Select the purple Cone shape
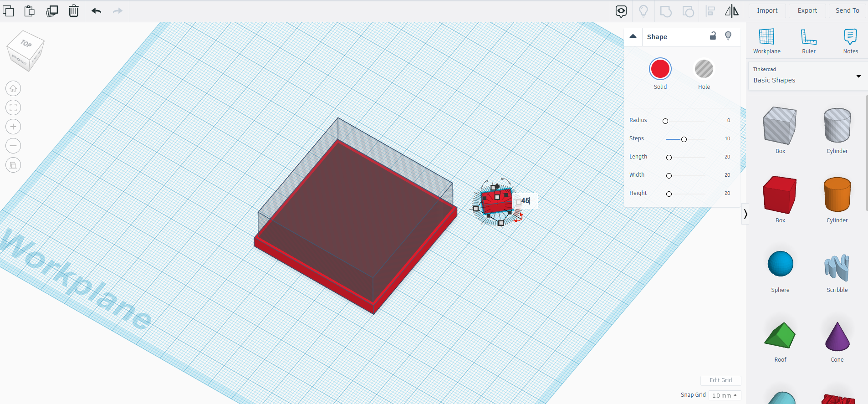 (837, 337)
